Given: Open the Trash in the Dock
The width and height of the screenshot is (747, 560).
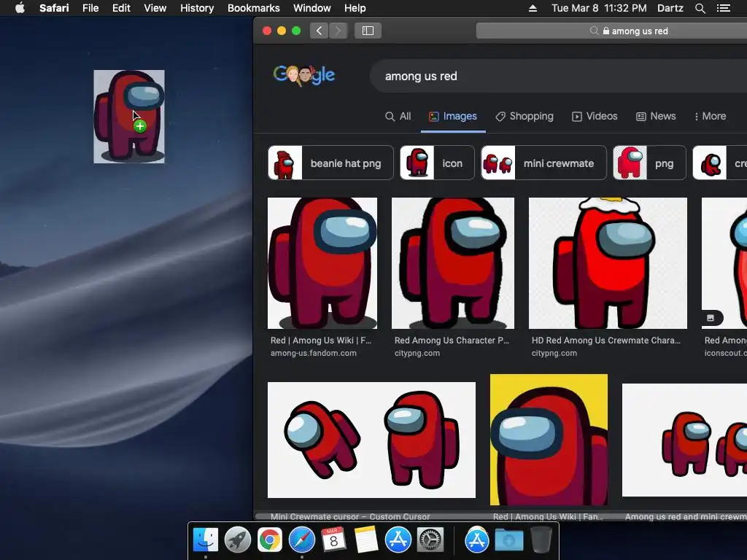Looking at the screenshot, I should pos(541,540).
